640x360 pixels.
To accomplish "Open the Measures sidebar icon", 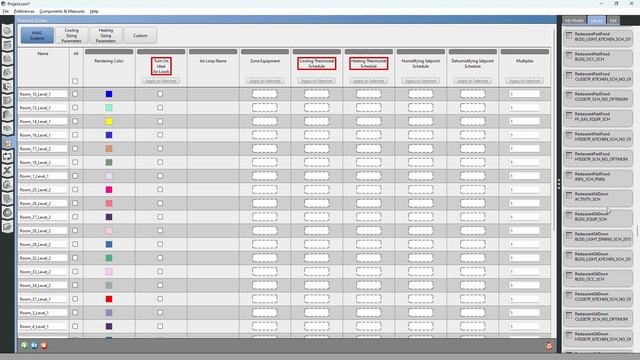I will pyautogui.click(x=7, y=199).
